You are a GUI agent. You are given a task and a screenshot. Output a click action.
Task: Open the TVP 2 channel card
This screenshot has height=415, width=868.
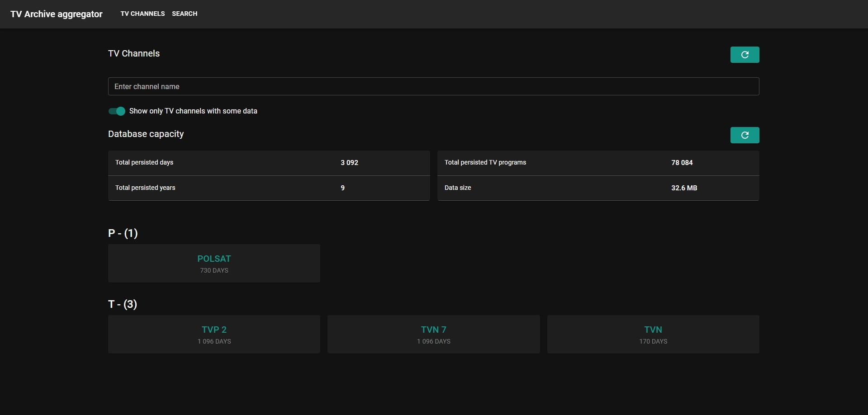214,335
